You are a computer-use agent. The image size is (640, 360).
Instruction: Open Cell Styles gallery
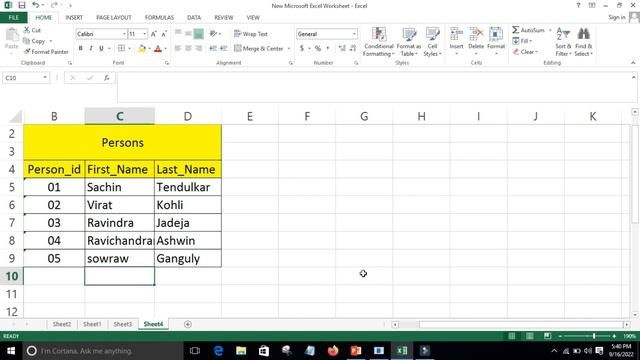click(x=432, y=42)
